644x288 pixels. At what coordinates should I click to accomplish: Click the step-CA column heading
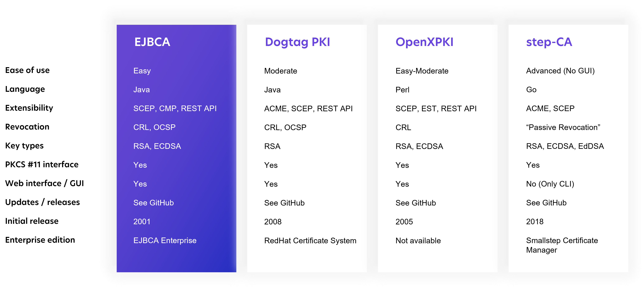(549, 42)
